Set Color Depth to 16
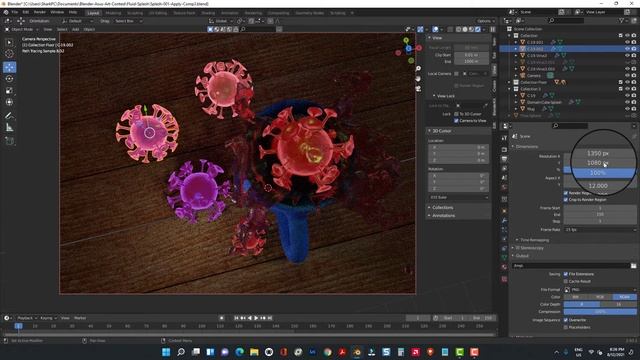 (618, 304)
